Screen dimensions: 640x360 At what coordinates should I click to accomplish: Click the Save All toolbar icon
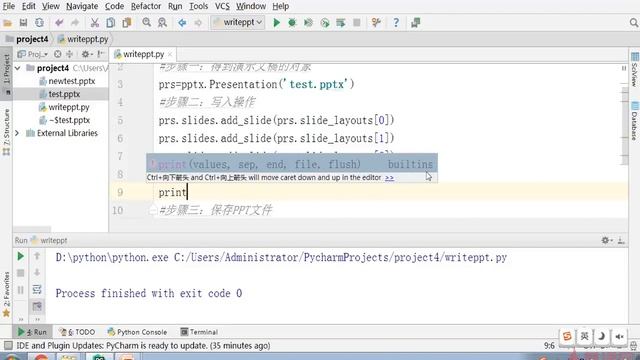click(23, 23)
